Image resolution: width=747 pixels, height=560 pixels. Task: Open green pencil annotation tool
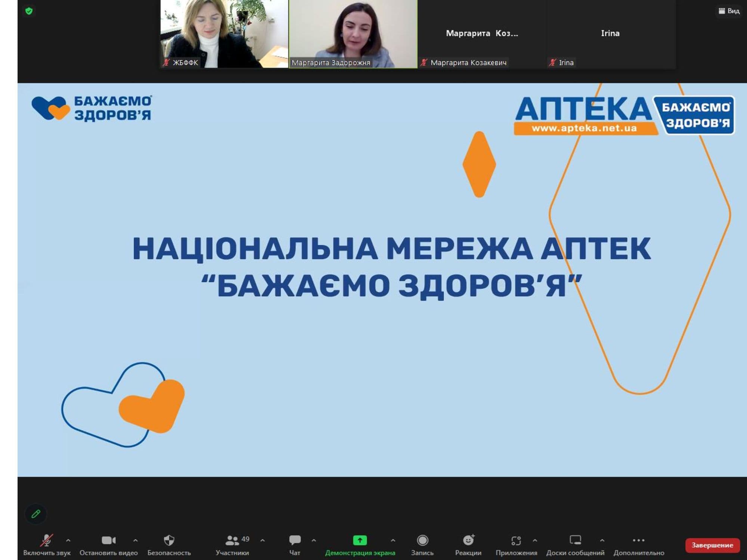36,514
